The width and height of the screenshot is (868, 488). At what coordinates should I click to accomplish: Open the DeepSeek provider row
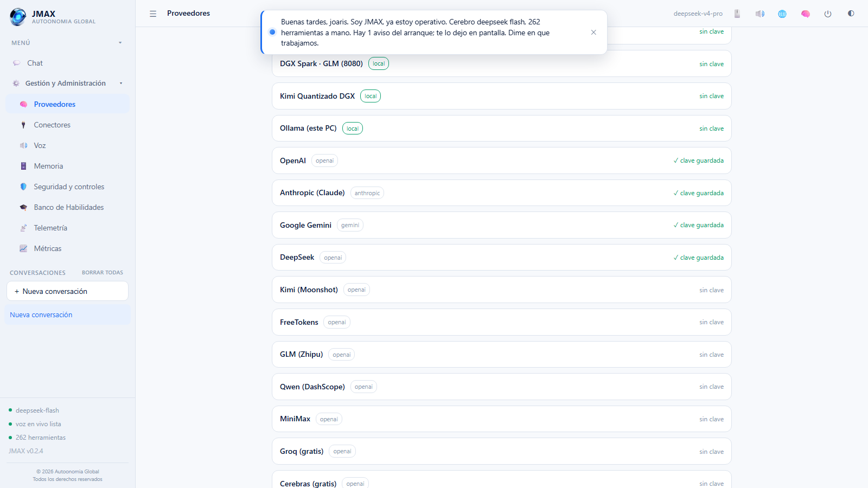[501, 258]
